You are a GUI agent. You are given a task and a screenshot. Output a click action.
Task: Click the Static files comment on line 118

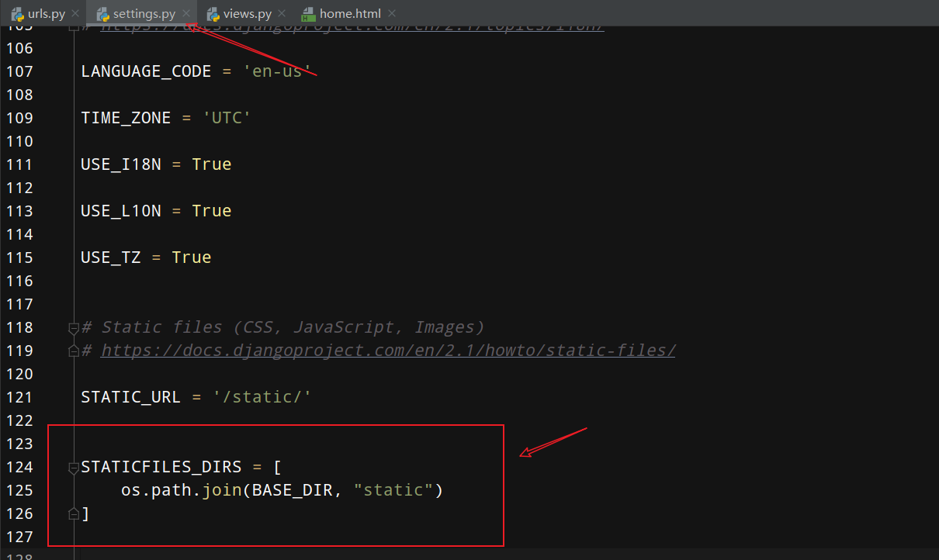(283, 327)
